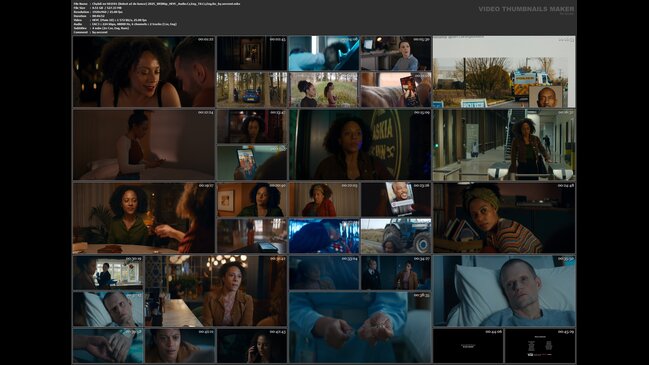Screen dimensions: 649x365
Task: Select thumbnail of hand holding phone screen
Action: point(252,163)
